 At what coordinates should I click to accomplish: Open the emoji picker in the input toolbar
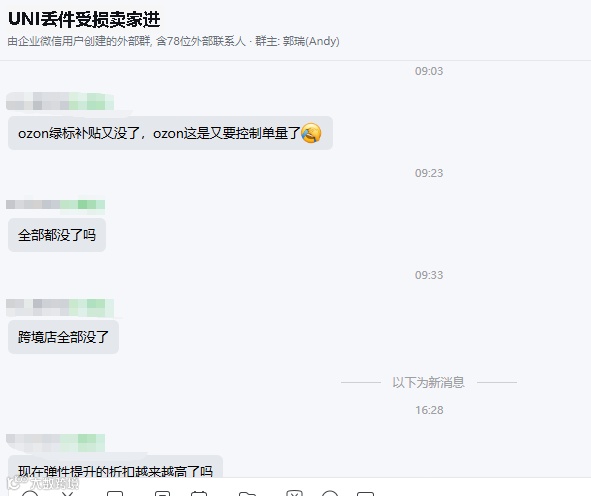[30, 494]
